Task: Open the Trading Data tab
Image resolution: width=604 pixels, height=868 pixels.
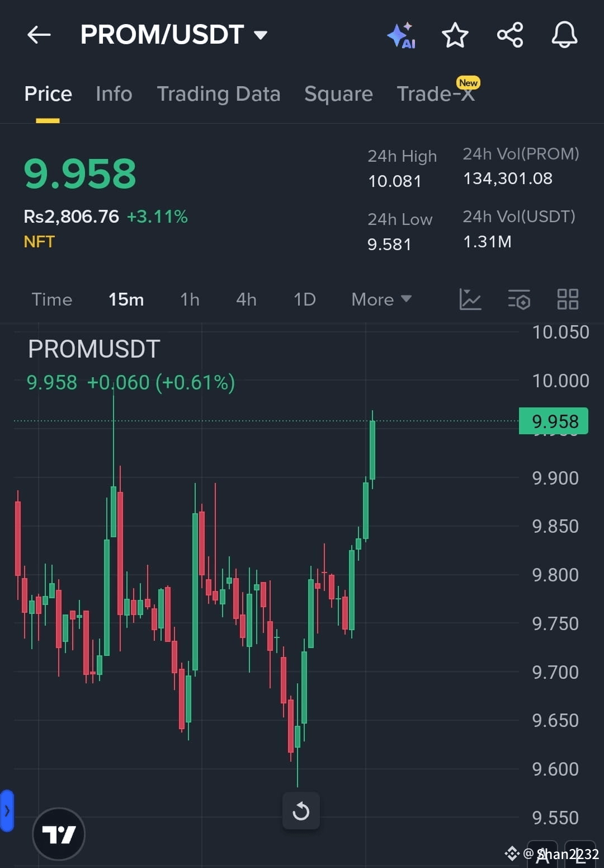Action: tap(219, 94)
